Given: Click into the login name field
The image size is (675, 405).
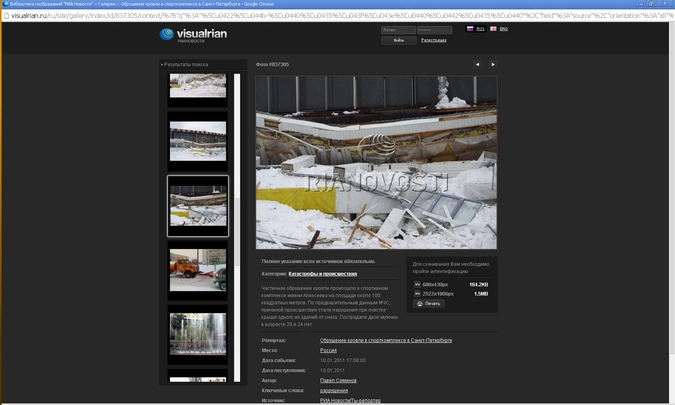Looking at the screenshot, I should coord(398,30).
